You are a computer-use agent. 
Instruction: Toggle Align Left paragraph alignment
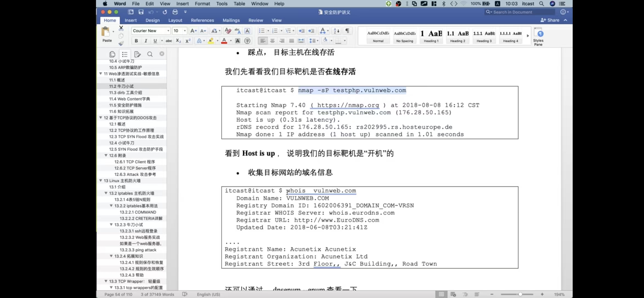click(262, 41)
